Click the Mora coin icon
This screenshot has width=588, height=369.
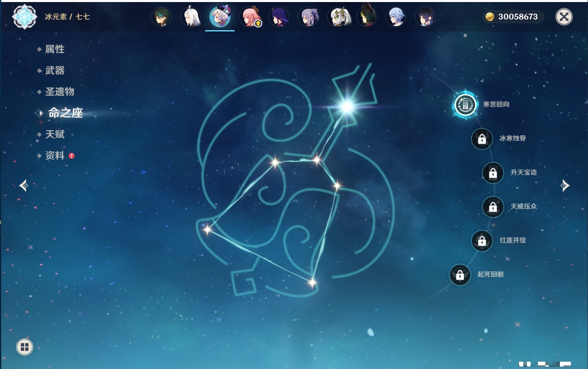click(x=490, y=17)
